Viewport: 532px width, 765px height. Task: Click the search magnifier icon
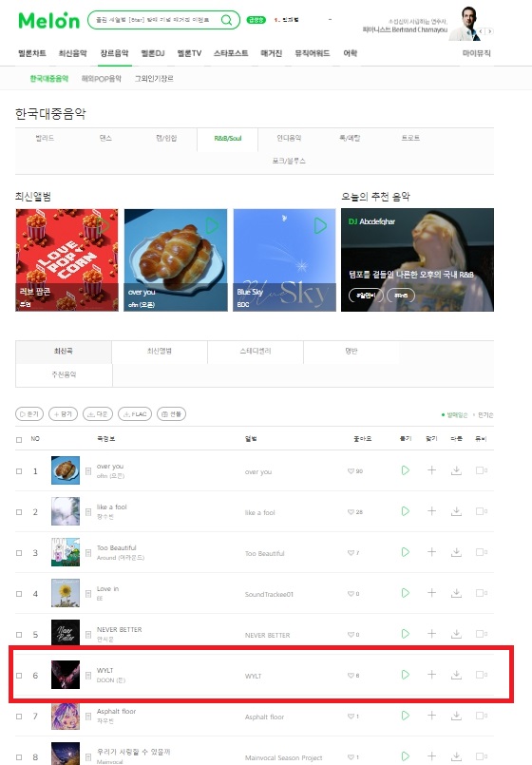(x=226, y=20)
